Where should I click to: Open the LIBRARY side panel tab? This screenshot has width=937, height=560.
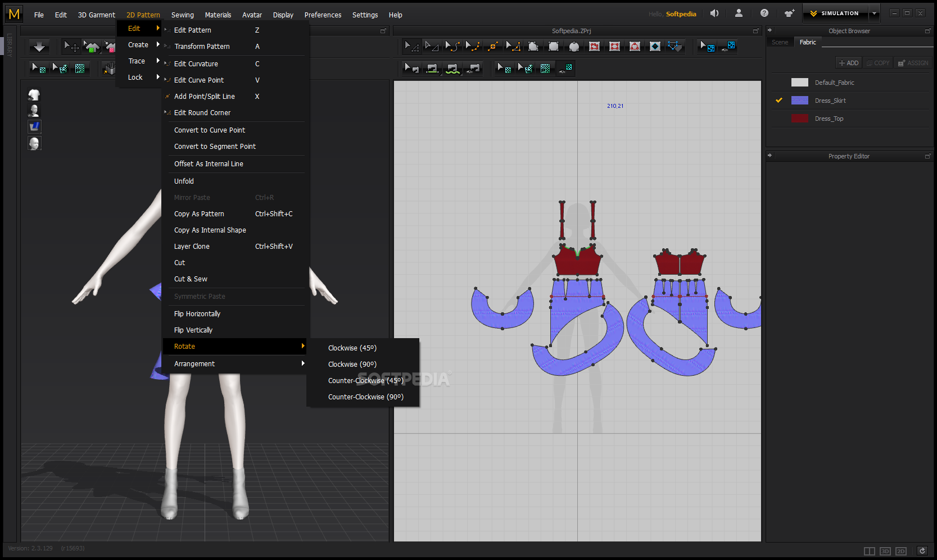10,44
